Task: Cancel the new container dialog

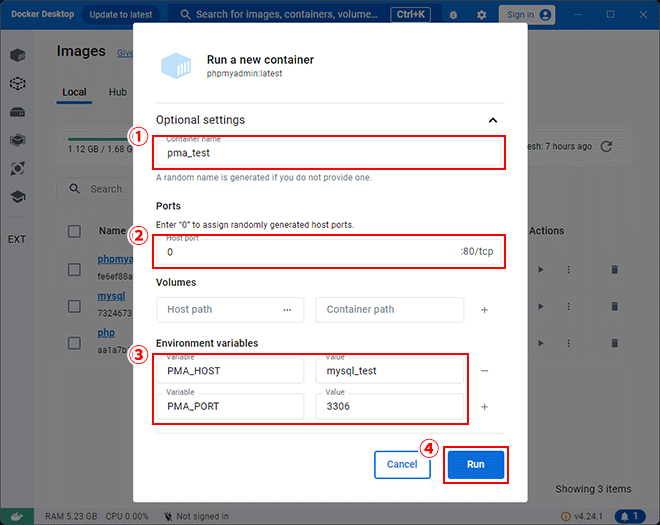Action: pos(402,464)
